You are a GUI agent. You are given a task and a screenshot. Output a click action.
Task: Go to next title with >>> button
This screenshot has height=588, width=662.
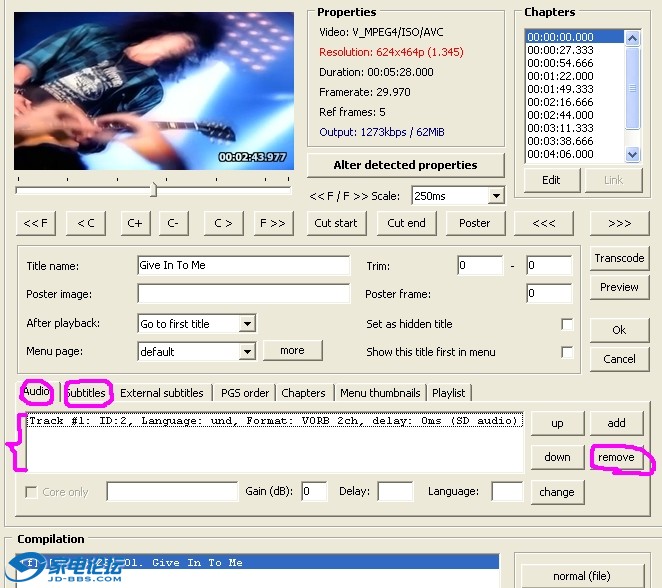(619, 222)
